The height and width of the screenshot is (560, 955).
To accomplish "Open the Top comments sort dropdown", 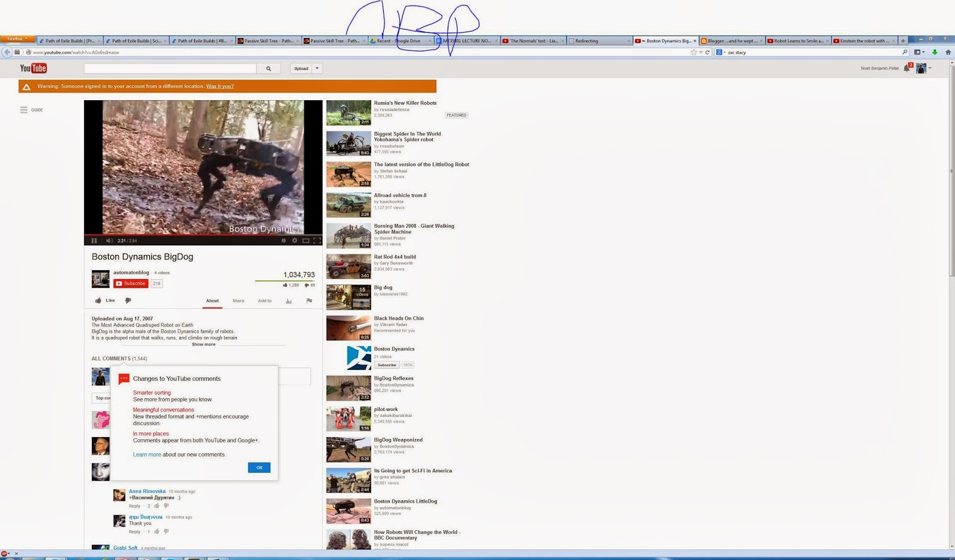I will tap(102, 398).
